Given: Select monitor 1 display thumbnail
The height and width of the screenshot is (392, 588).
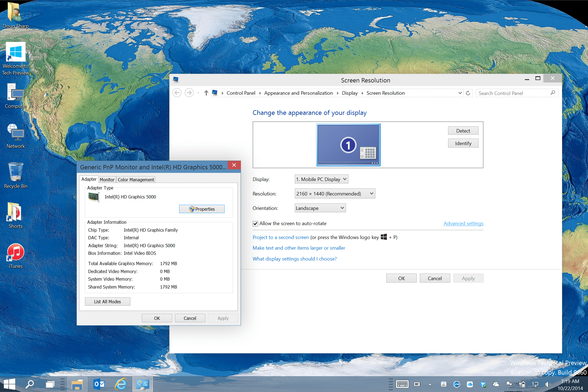Looking at the screenshot, I should (348, 145).
